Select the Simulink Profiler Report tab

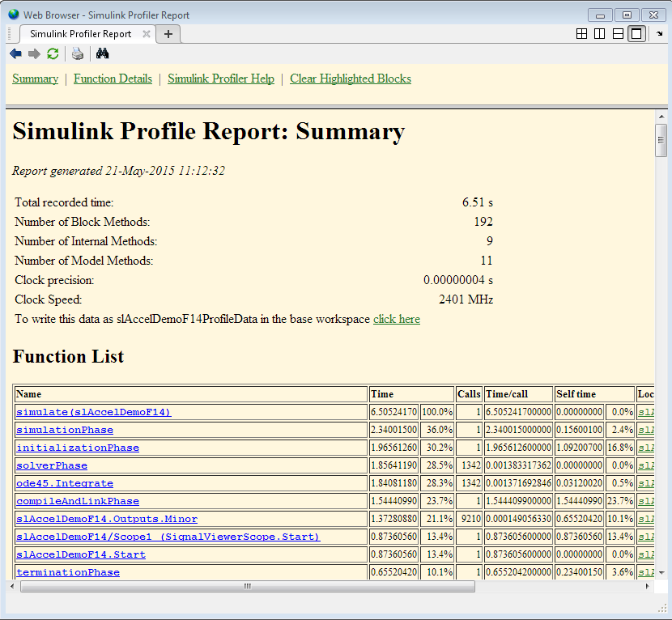click(80, 34)
